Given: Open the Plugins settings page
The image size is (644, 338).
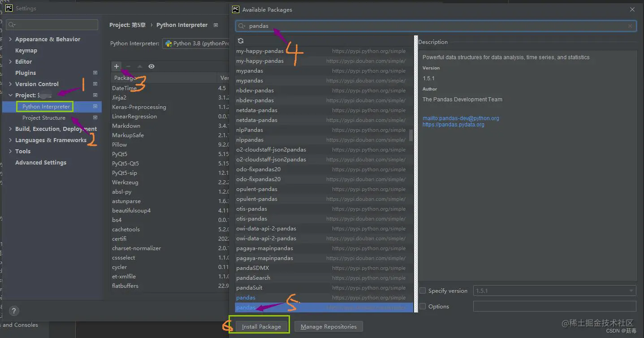Looking at the screenshot, I should [26, 73].
